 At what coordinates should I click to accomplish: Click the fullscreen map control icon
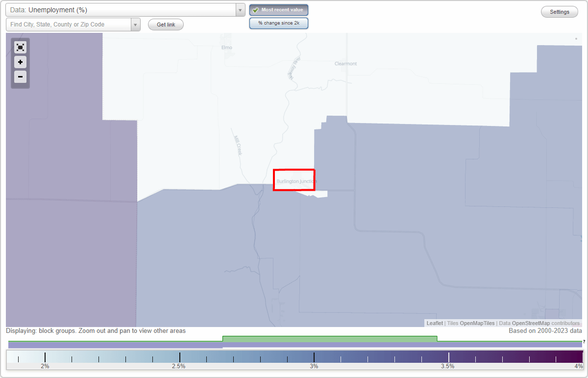(20, 47)
